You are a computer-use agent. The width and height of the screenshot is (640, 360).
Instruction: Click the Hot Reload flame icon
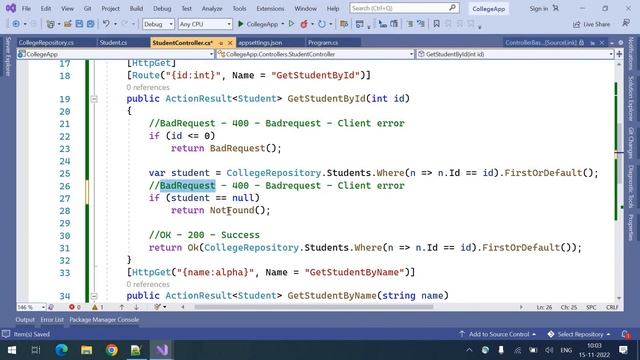point(304,24)
